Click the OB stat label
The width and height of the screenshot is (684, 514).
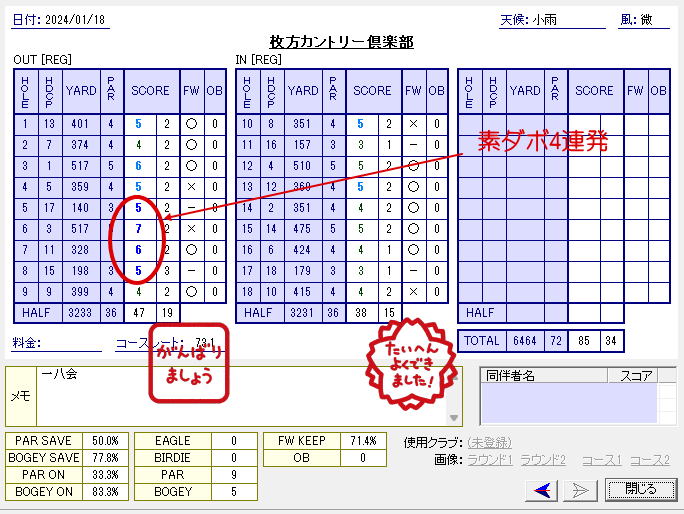(301, 458)
